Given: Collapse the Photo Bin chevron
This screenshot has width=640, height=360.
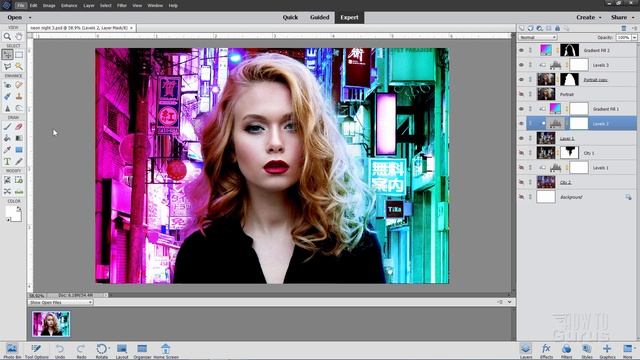Looking at the screenshot, I should (x=509, y=302).
